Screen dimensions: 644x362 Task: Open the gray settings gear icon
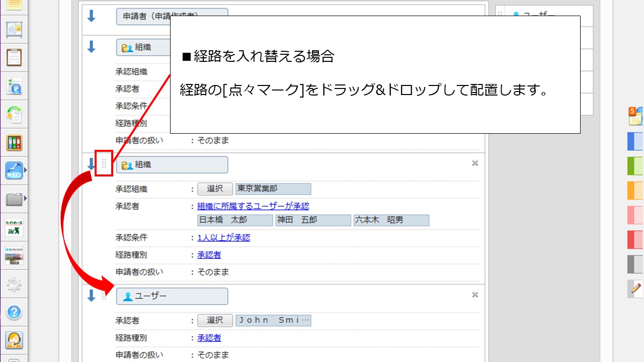(14, 285)
